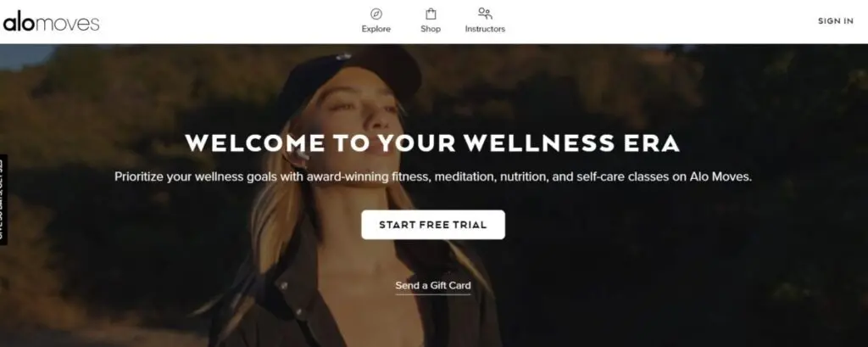Click the Explore text label
The height and width of the screenshot is (347, 868).
click(376, 29)
